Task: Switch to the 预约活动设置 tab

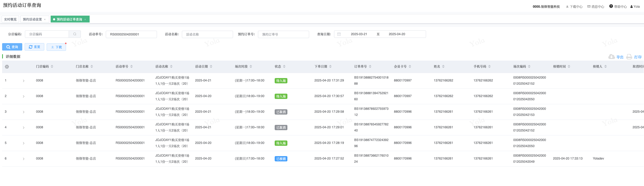Action: [32, 19]
